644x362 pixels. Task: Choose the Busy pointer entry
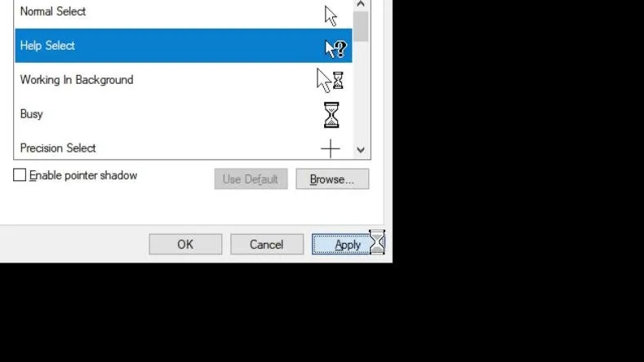pyautogui.click(x=184, y=113)
